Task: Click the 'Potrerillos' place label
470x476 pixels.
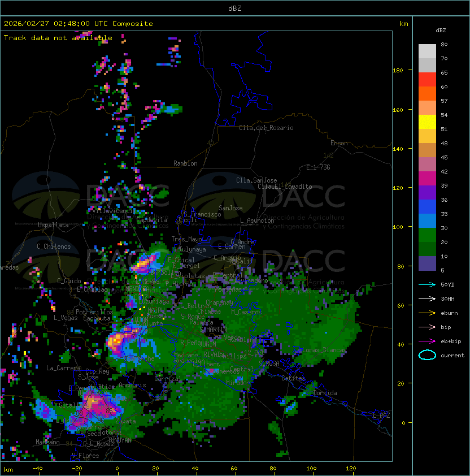Action: coord(94,312)
